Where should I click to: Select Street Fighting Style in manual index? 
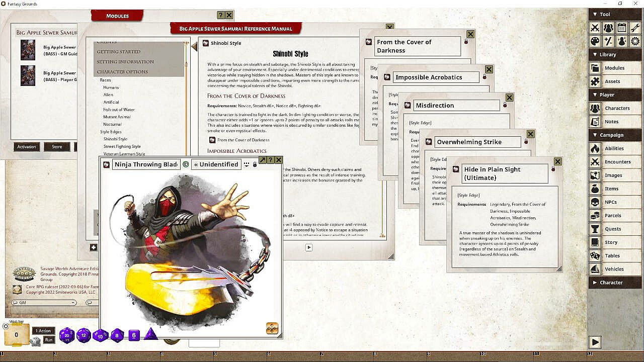[x=122, y=146]
